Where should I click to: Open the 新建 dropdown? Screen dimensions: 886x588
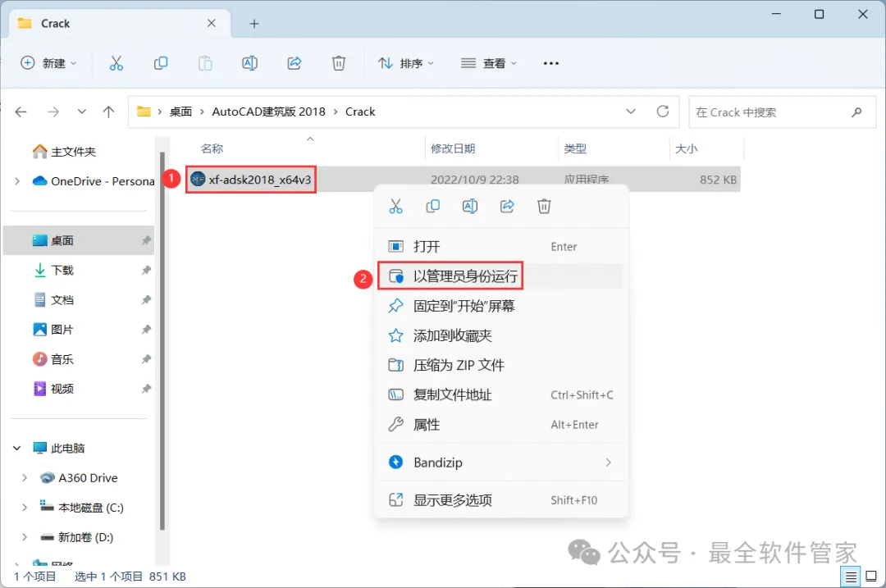pyautogui.click(x=48, y=63)
